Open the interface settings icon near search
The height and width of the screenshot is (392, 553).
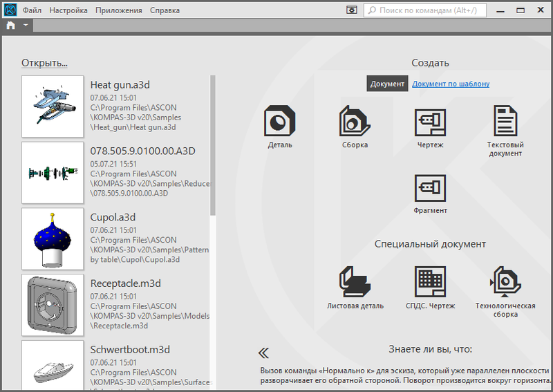352,10
